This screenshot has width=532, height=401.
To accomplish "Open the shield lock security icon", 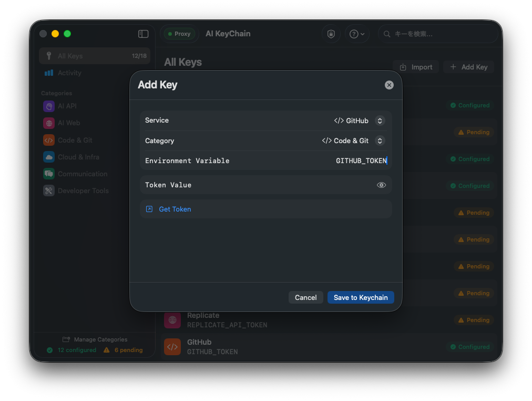I will [331, 34].
